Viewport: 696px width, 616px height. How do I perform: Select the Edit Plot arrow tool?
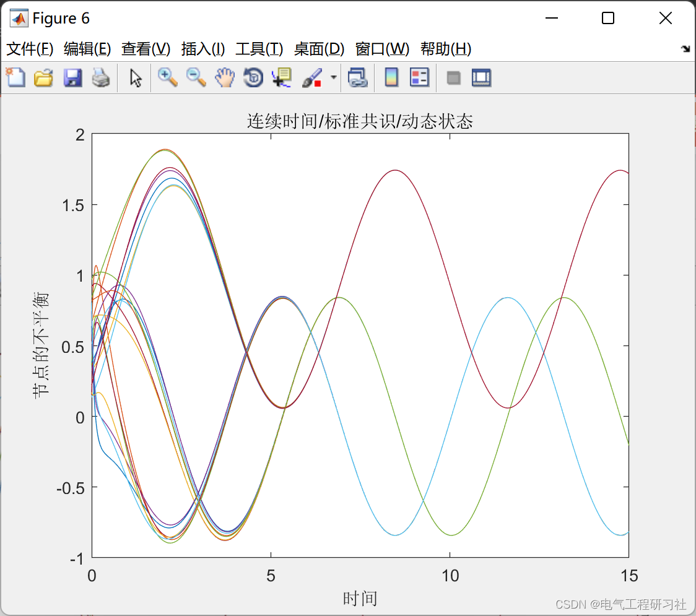pyautogui.click(x=136, y=78)
